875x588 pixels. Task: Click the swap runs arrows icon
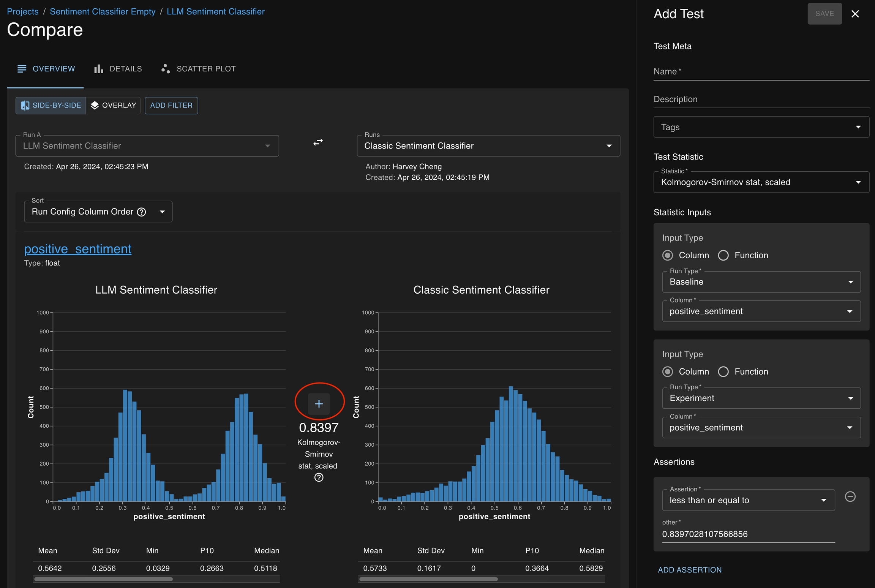click(x=318, y=142)
